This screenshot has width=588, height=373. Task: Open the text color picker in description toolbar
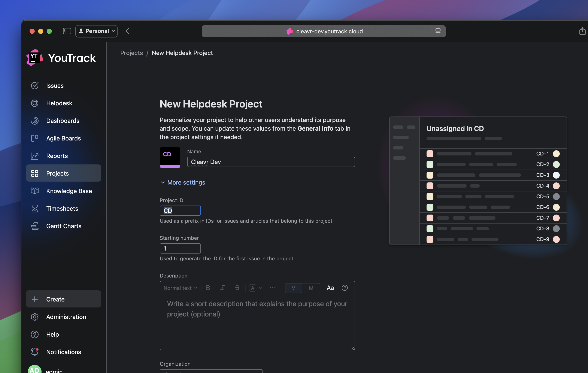pyautogui.click(x=255, y=288)
